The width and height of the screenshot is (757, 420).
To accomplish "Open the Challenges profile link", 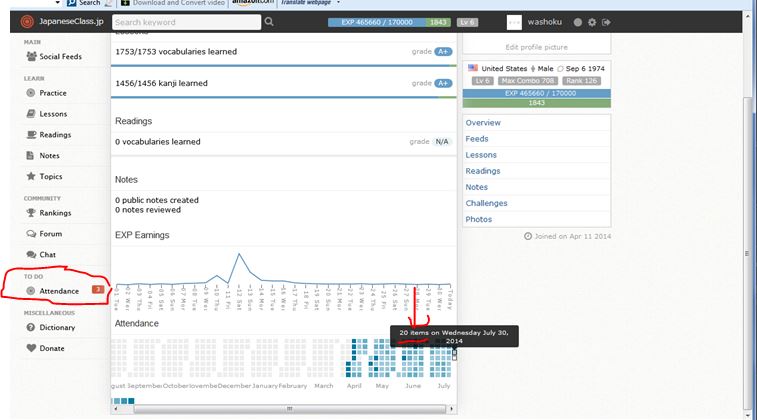I will tap(486, 203).
